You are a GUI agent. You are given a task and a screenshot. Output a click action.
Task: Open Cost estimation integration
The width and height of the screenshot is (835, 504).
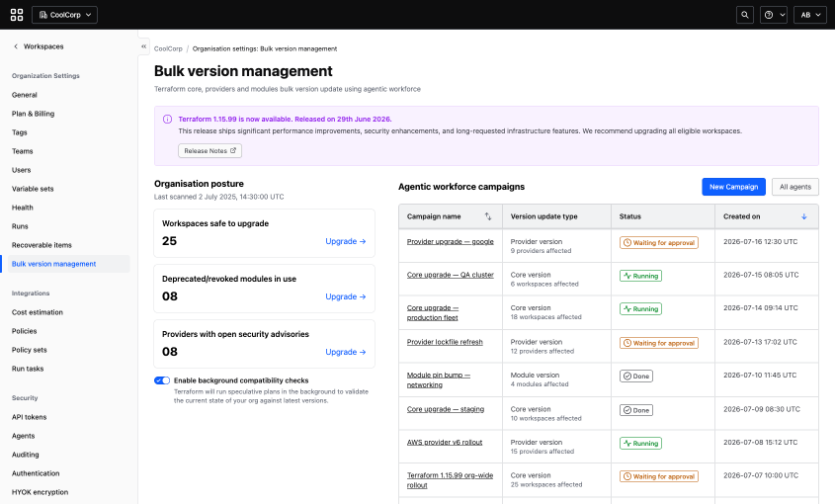[x=38, y=312]
